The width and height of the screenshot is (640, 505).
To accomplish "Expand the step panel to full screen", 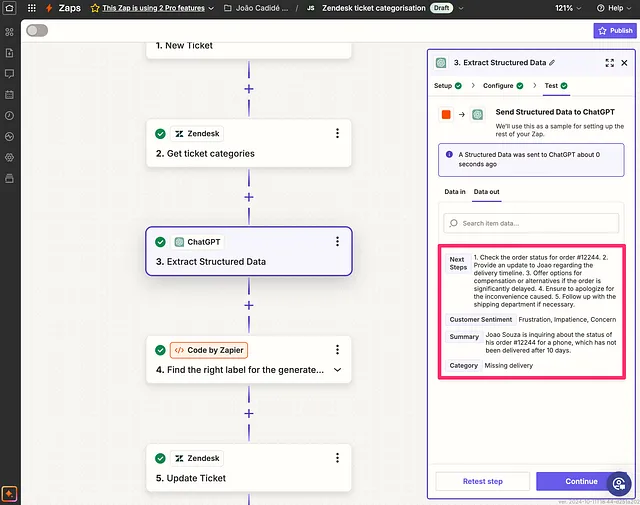I will tap(609, 63).
